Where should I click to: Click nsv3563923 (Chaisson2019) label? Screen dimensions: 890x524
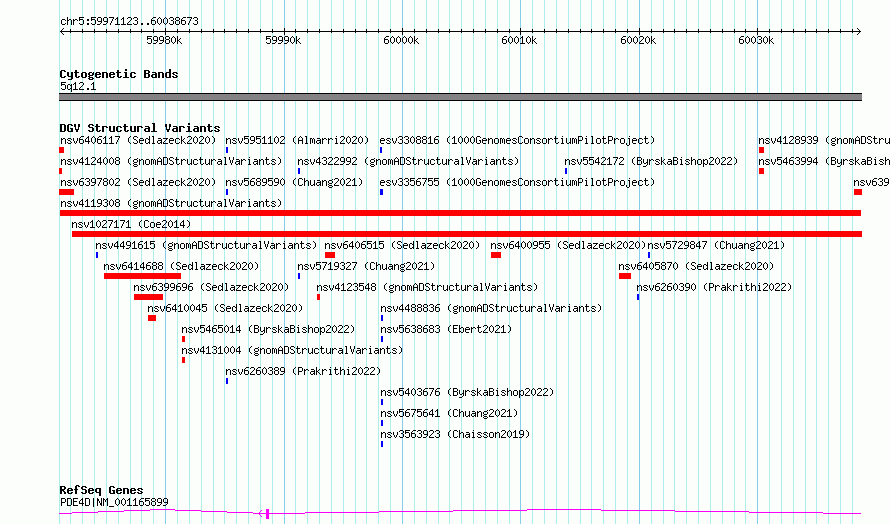[x=455, y=434]
